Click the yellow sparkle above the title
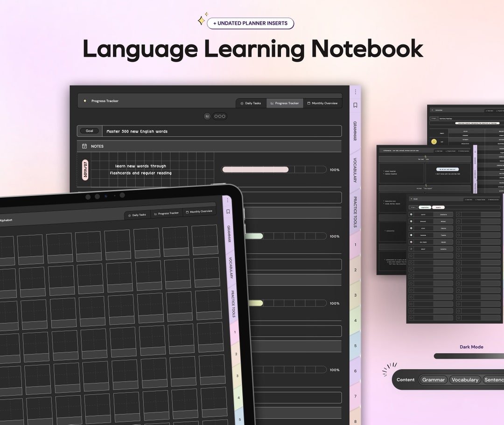 (202, 20)
